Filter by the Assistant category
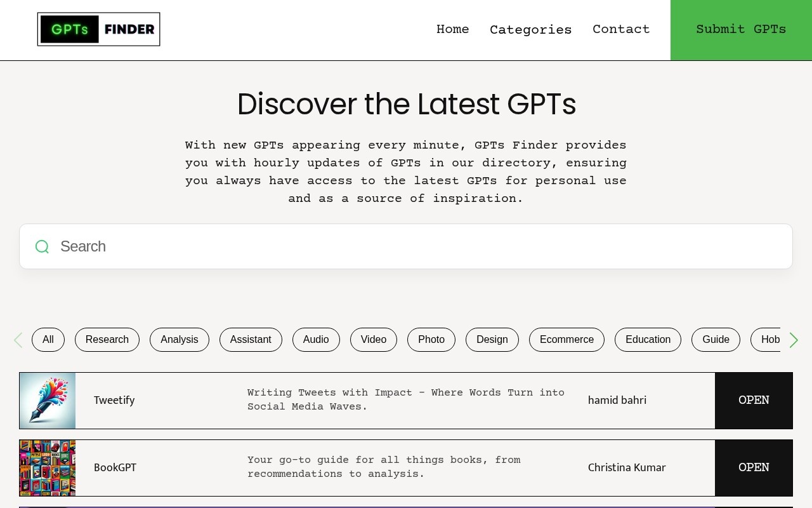The height and width of the screenshot is (508, 812). coord(251,340)
